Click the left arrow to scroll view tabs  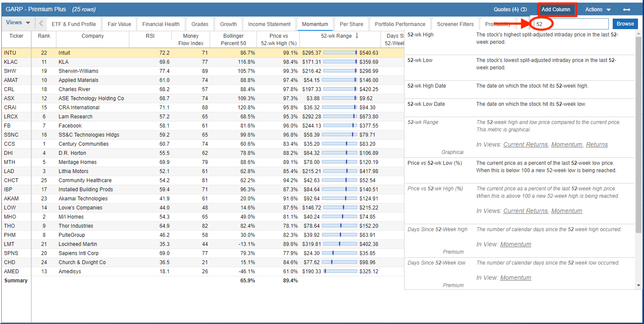click(x=41, y=23)
